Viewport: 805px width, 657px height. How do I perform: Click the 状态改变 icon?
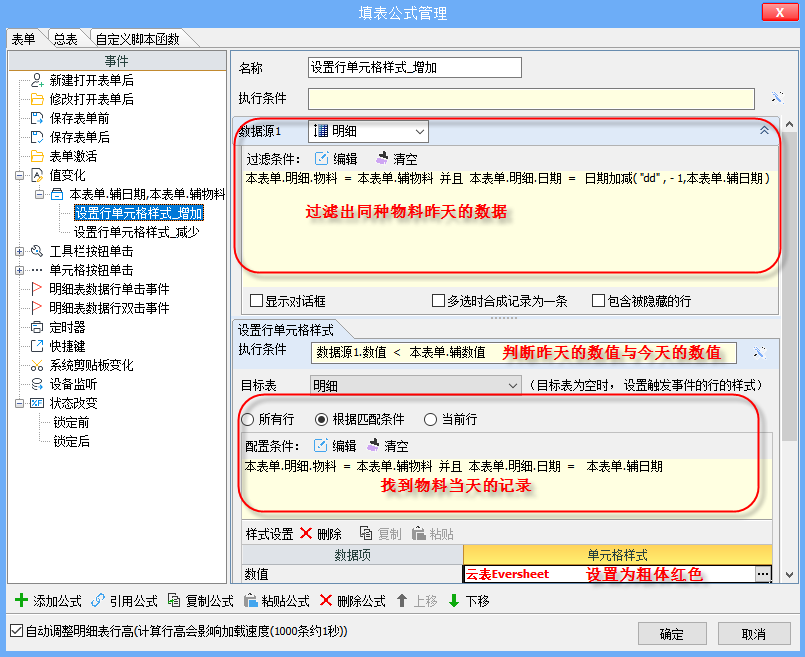click(x=37, y=403)
